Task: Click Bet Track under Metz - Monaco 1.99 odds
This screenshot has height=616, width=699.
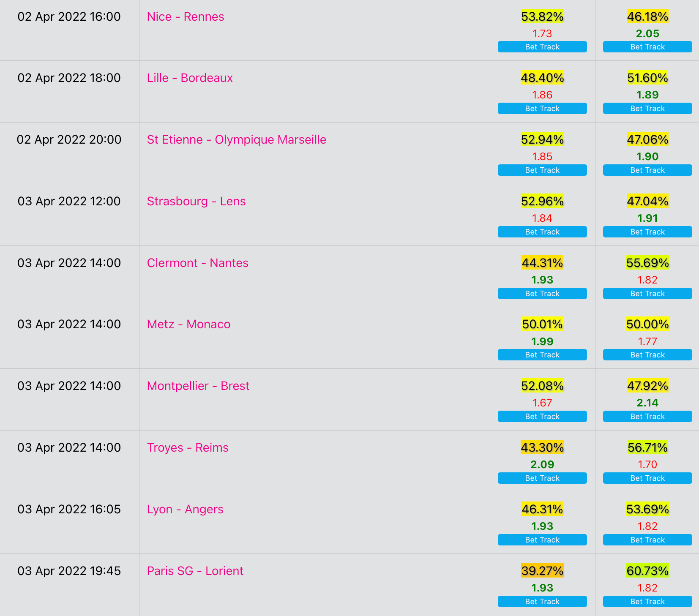Action: [x=542, y=355]
